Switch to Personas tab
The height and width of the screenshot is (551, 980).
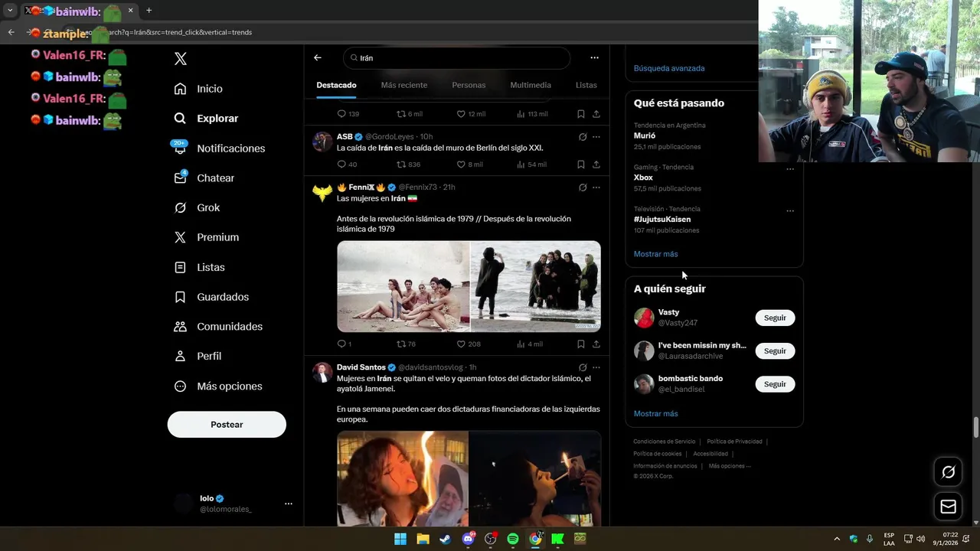(x=469, y=85)
